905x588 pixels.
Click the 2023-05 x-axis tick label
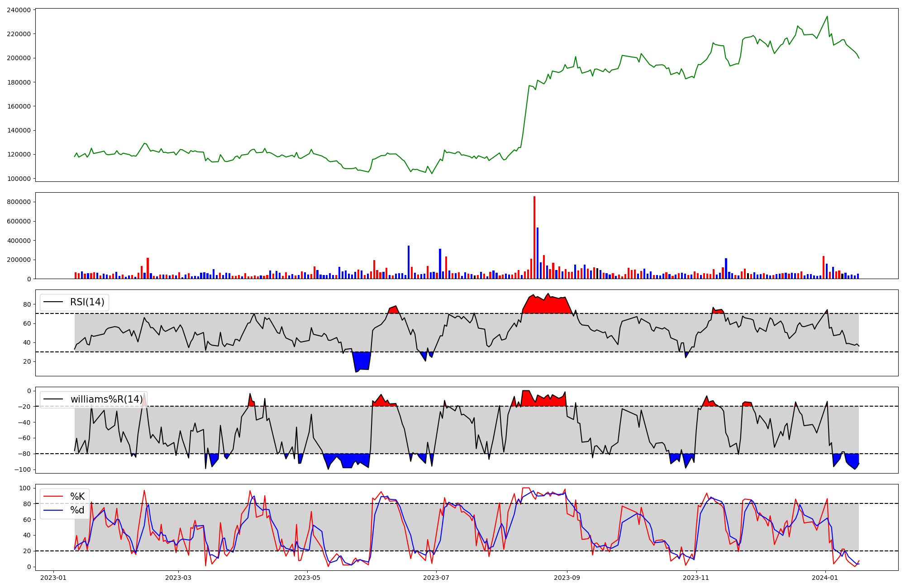coord(307,578)
